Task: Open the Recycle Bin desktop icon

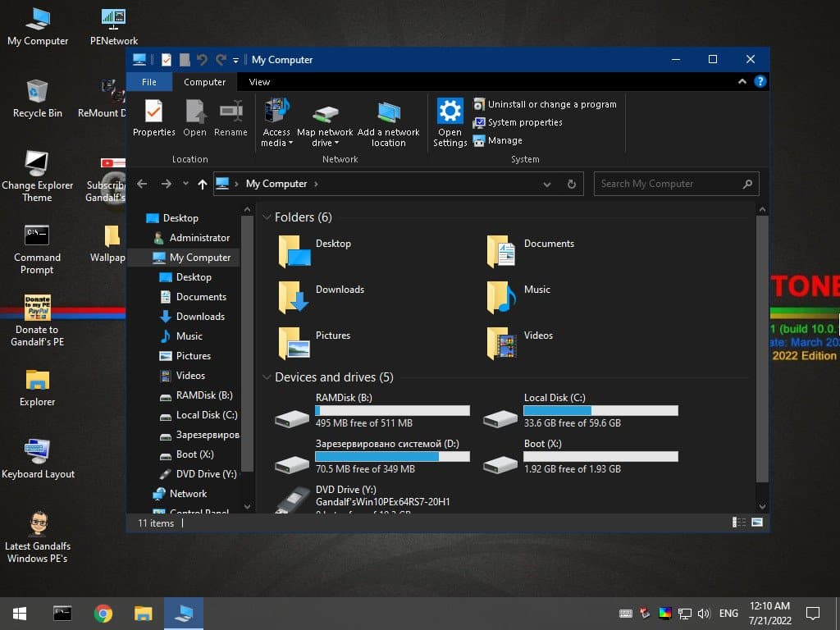Action: (37, 99)
